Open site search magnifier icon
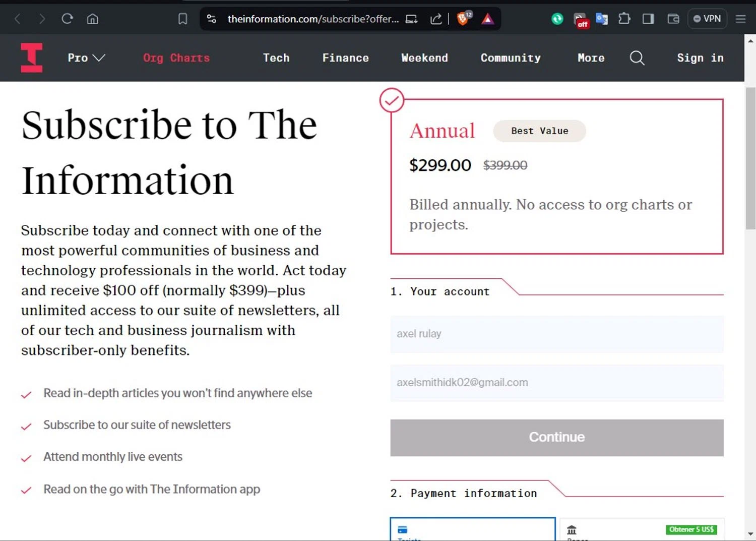The height and width of the screenshot is (541, 756). coord(637,58)
